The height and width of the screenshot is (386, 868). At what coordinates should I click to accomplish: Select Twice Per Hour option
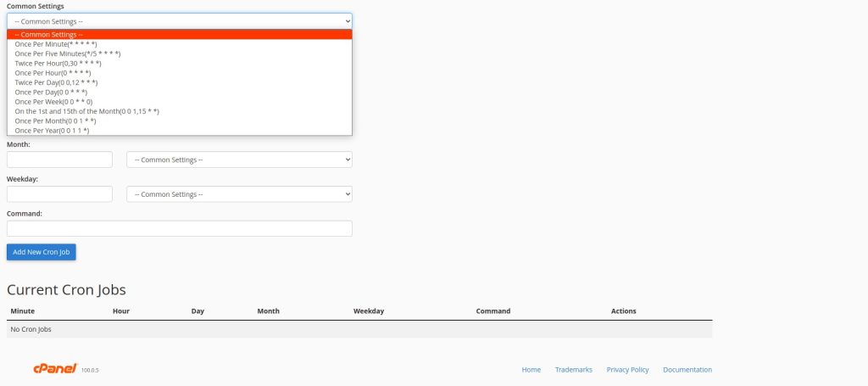coord(58,64)
